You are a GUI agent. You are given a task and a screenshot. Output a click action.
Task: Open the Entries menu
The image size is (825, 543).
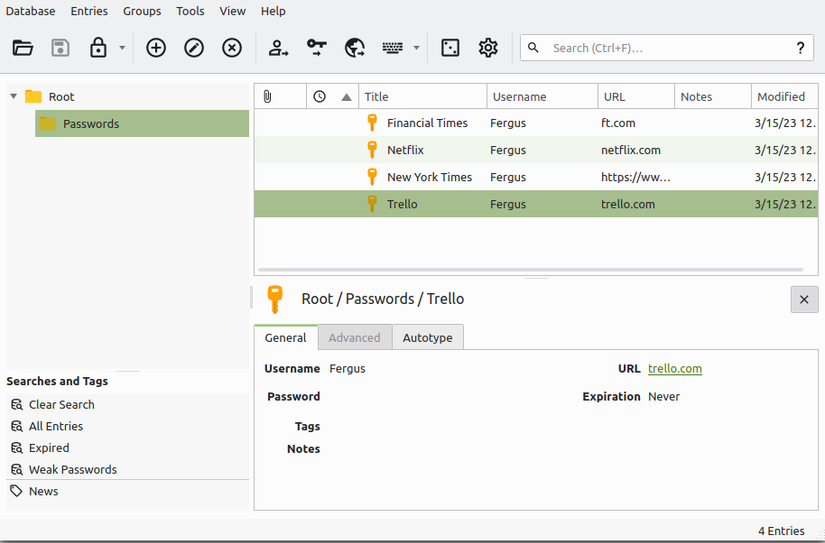coord(89,11)
